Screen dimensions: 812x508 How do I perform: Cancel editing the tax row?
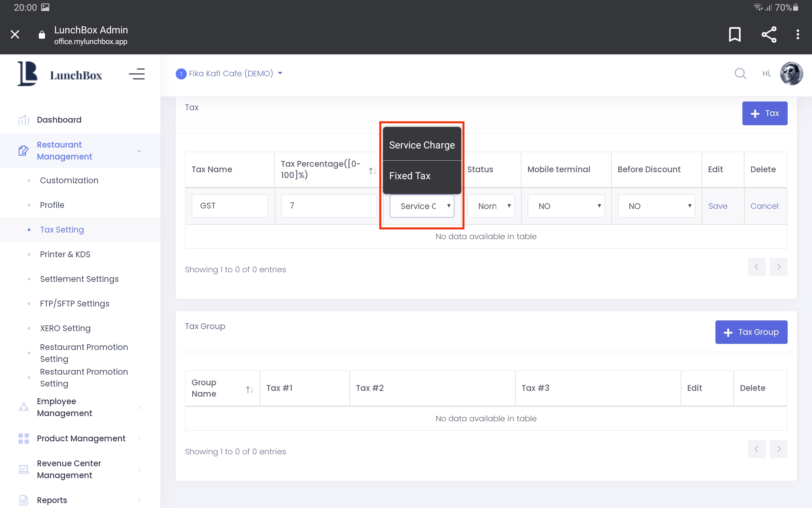(x=764, y=206)
